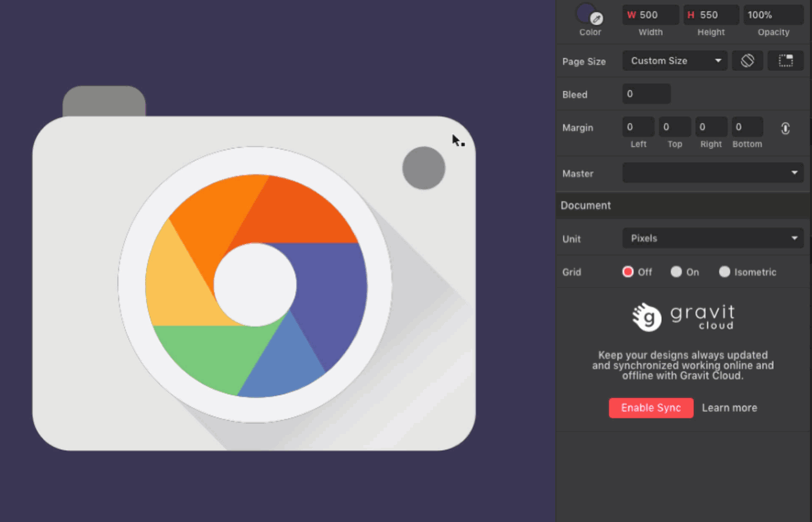Click the page Color swatch circle
Viewport: 812px width, 522px height.
[x=585, y=13]
